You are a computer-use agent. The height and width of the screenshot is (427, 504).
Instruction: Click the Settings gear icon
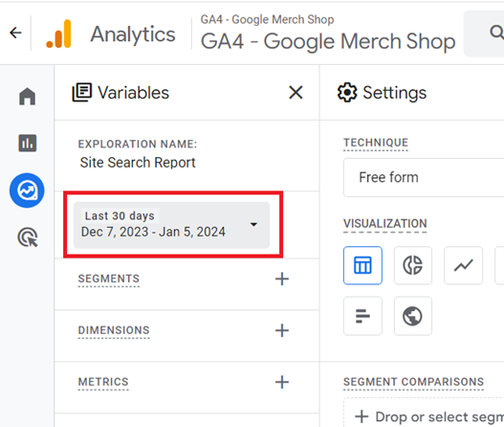[x=347, y=93]
